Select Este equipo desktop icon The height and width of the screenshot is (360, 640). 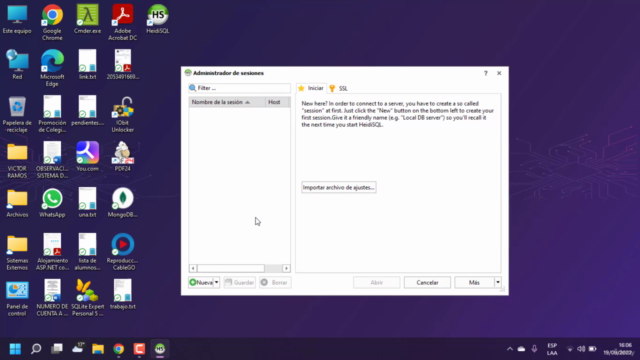[x=17, y=19]
